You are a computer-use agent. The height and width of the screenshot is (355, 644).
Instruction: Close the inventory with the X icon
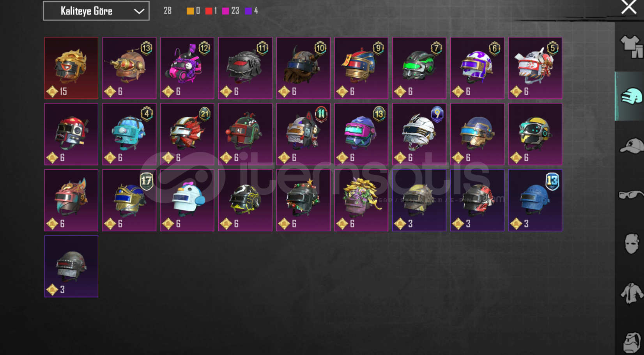pos(628,7)
